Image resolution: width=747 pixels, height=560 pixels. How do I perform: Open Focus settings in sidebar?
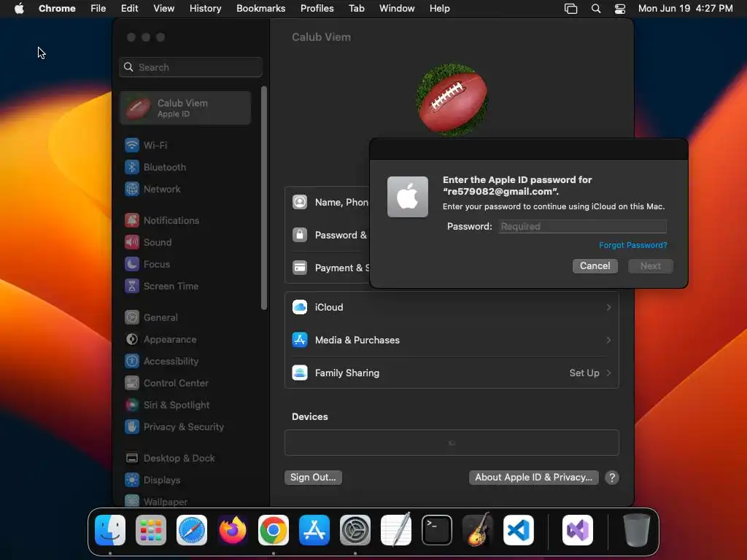tap(147, 264)
